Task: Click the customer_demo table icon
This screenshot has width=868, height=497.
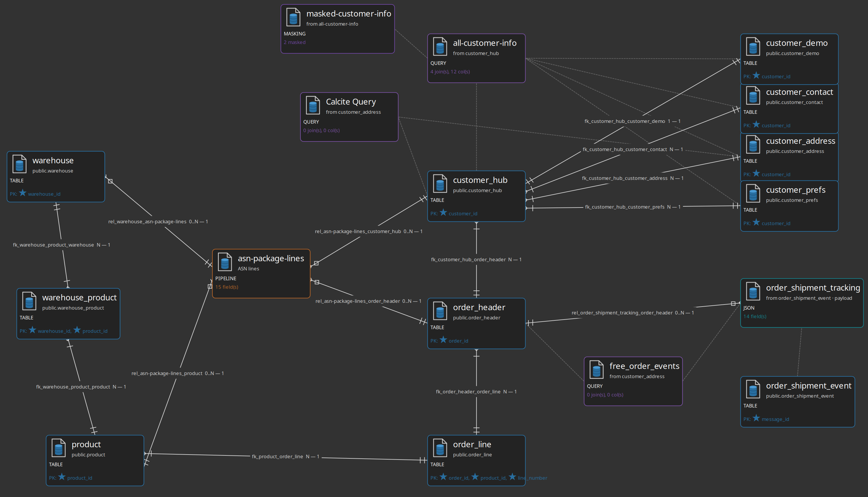Action: pos(753,47)
